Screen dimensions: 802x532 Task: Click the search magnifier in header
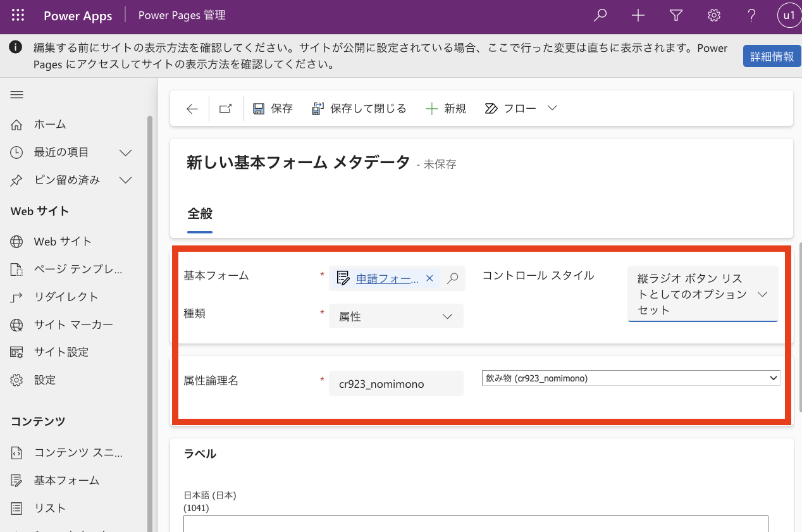[600, 16]
